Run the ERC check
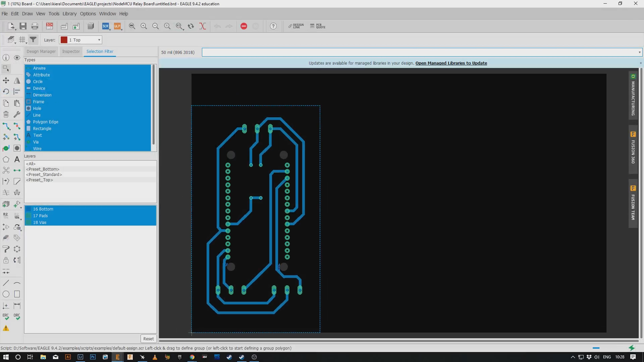The width and height of the screenshot is (644, 362). pyautogui.click(x=6, y=317)
